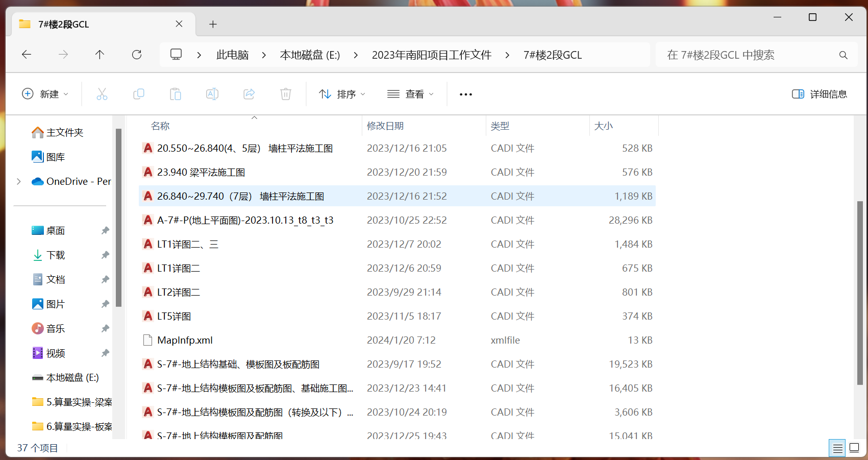Viewport: 868px width, 460px height.
Task: Click 2023年南阳项目工作文件 in the breadcrumb
Action: [x=432, y=55]
